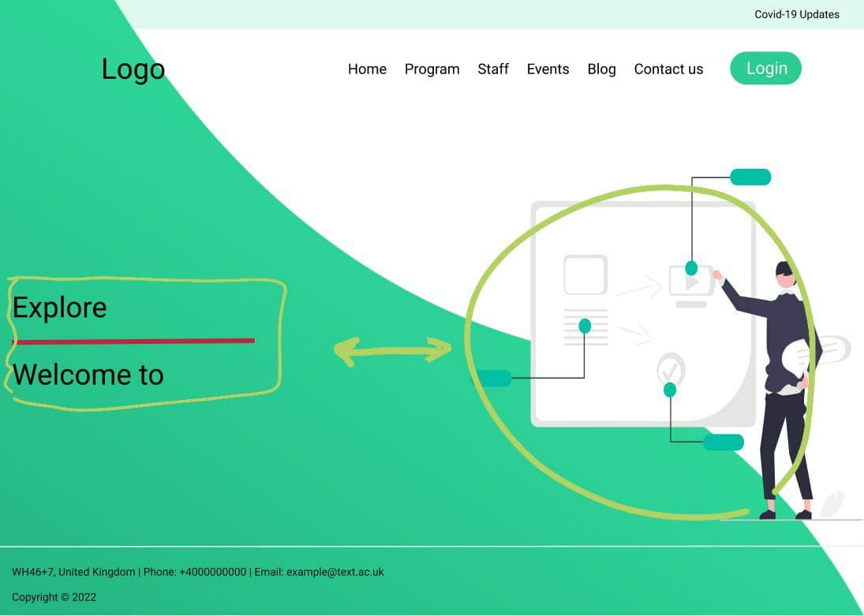Open the Covid-19 Updates link

[x=797, y=14]
